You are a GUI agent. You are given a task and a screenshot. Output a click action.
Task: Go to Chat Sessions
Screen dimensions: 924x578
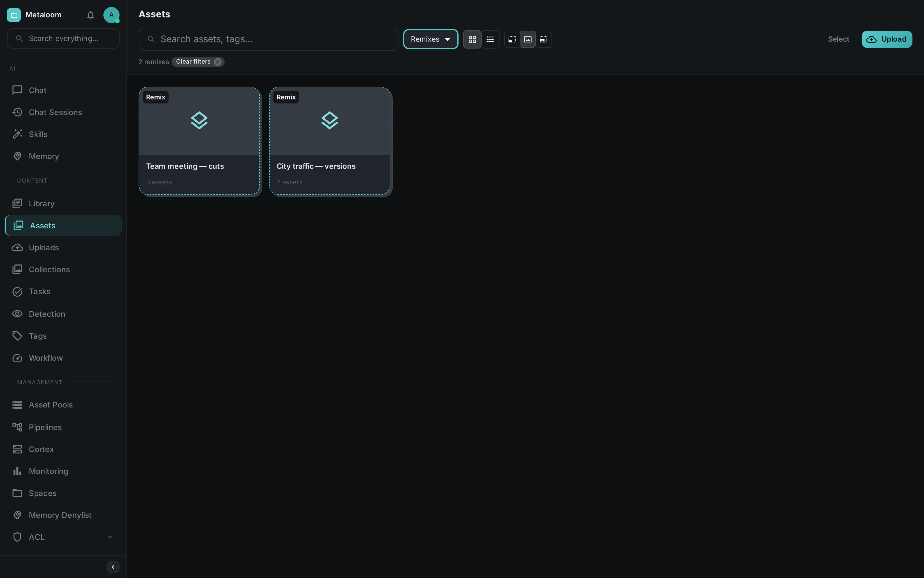tap(63, 112)
